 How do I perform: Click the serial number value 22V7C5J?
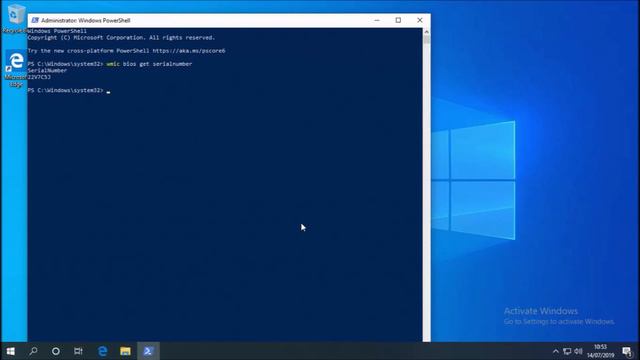click(x=39, y=77)
